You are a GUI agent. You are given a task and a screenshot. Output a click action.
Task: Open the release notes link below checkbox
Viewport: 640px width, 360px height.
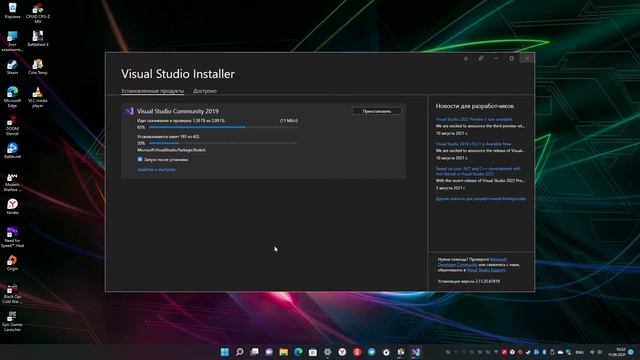pyautogui.click(x=156, y=169)
